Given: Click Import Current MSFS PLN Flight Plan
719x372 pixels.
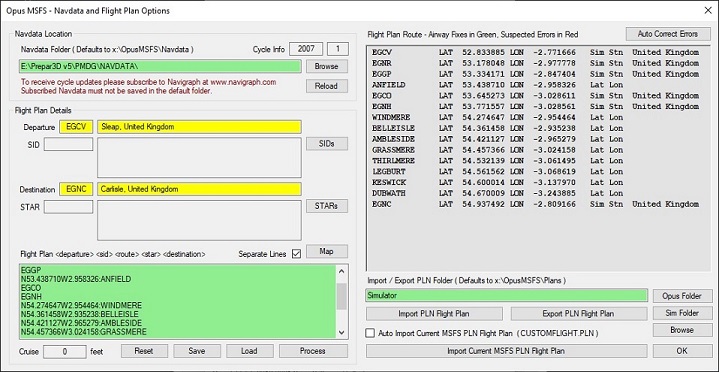Looking at the screenshot, I should (x=507, y=351).
